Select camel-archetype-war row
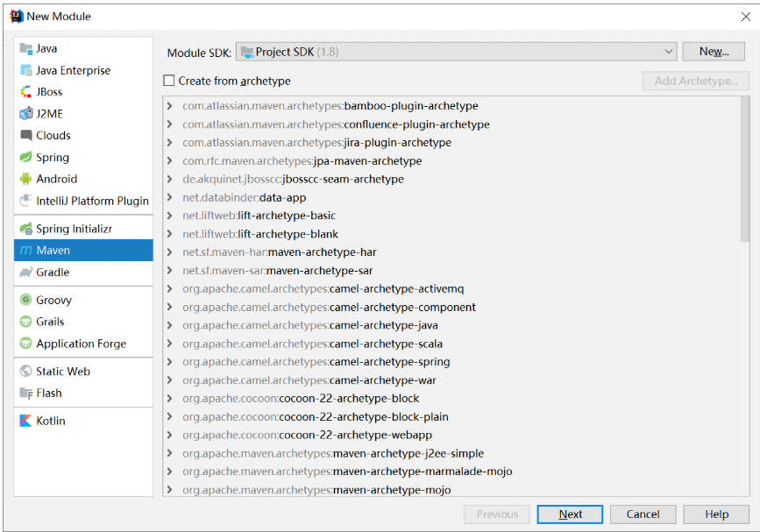The height and width of the screenshot is (532, 760). click(x=451, y=380)
